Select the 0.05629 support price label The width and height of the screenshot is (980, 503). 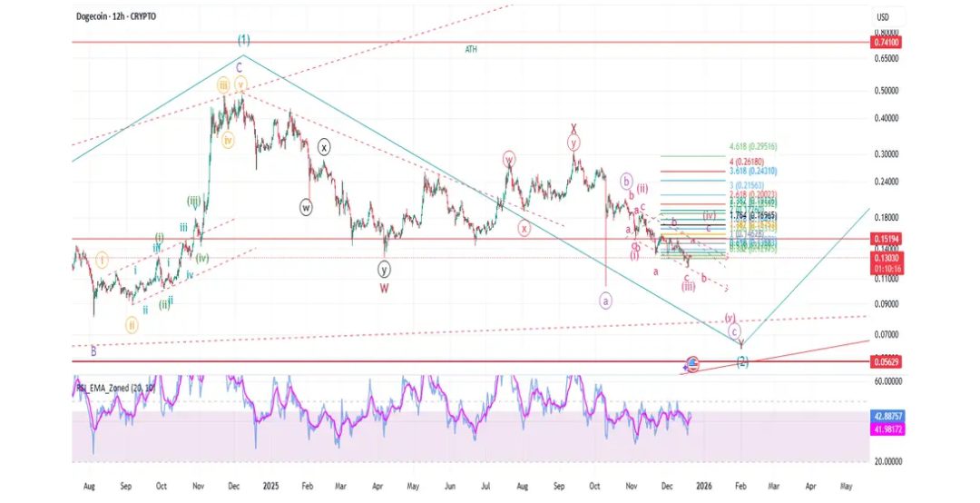(886, 361)
